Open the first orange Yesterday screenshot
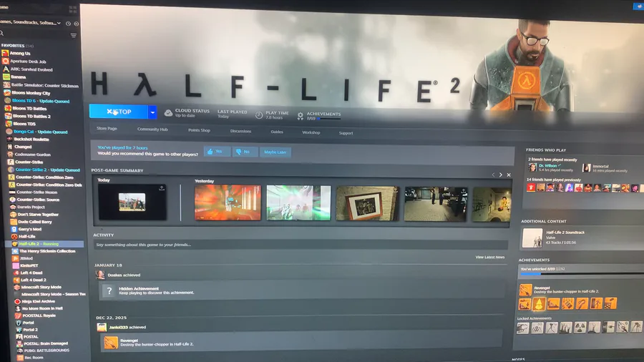 pos(228,202)
